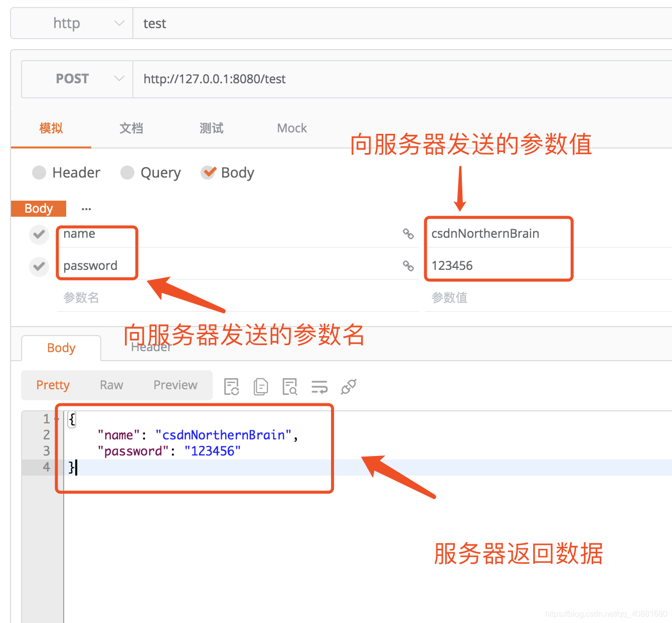The width and height of the screenshot is (672, 623).
Task: Uncheck the name parameter checkbox
Action: tap(39, 234)
